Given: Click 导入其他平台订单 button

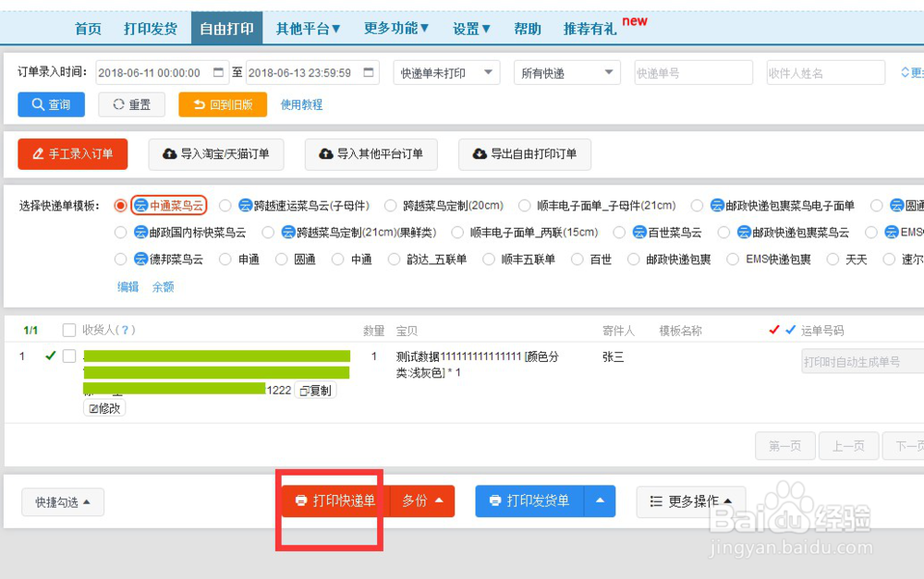Looking at the screenshot, I should coord(371,153).
